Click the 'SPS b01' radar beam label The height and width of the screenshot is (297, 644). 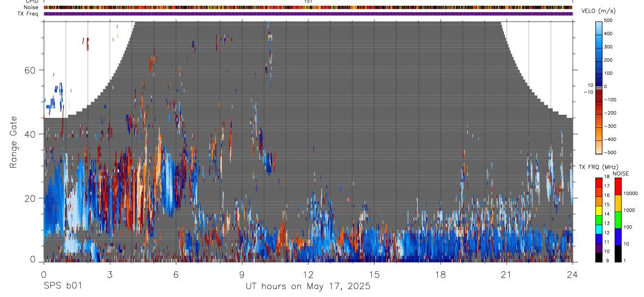click(62, 287)
